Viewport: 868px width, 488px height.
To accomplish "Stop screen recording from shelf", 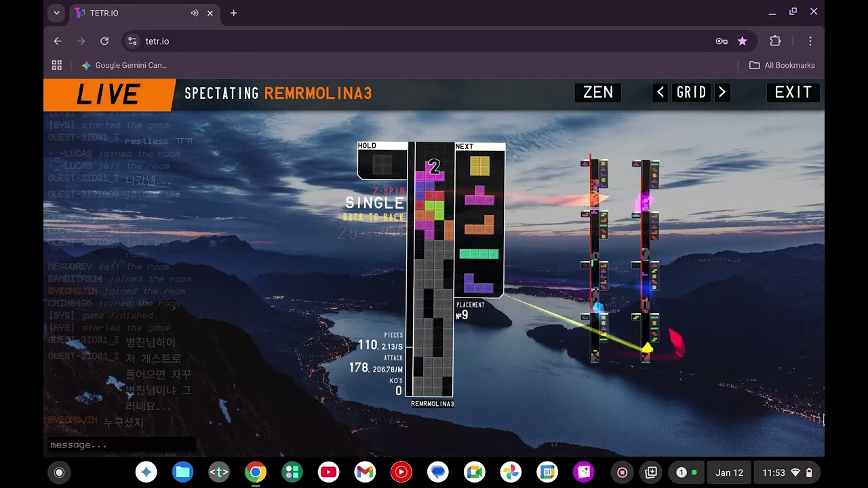I will pyautogui.click(x=623, y=472).
